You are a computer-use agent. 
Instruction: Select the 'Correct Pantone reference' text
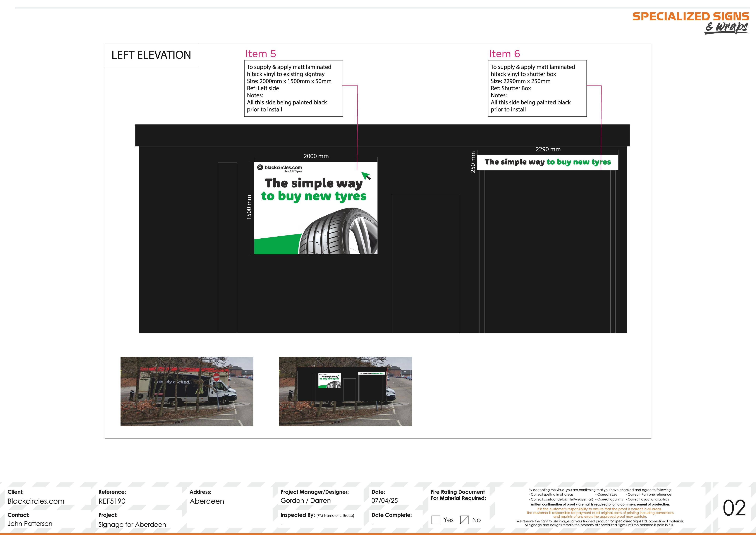648,495
